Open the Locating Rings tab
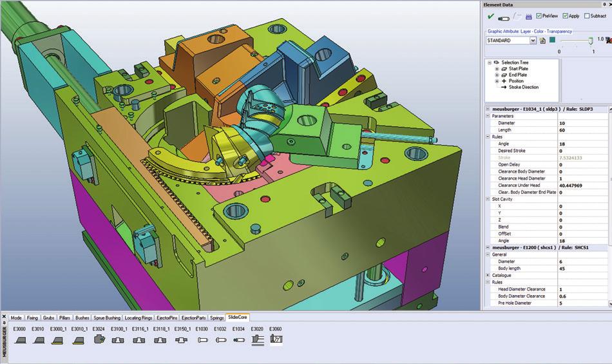Image resolution: width=612 pixels, height=364 pixels. [x=138, y=318]
